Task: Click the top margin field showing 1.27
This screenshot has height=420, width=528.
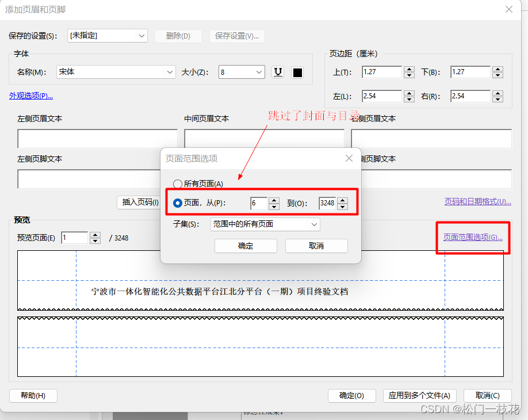Action: pos(382,72)
